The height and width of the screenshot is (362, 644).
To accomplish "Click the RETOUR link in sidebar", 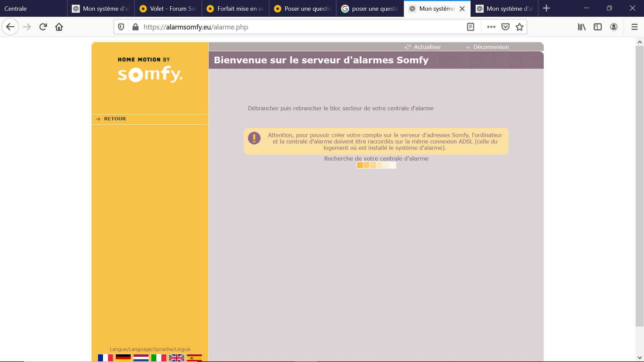I will (111, 119).
